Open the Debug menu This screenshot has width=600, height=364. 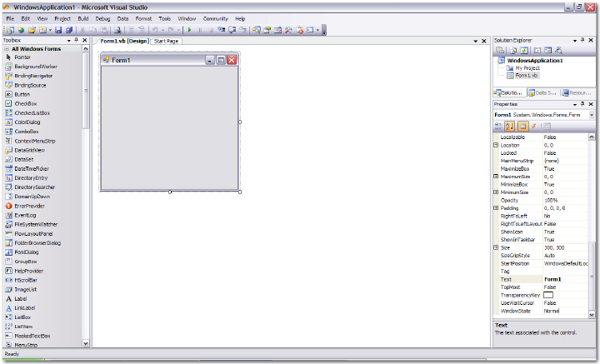coord(102,17)
